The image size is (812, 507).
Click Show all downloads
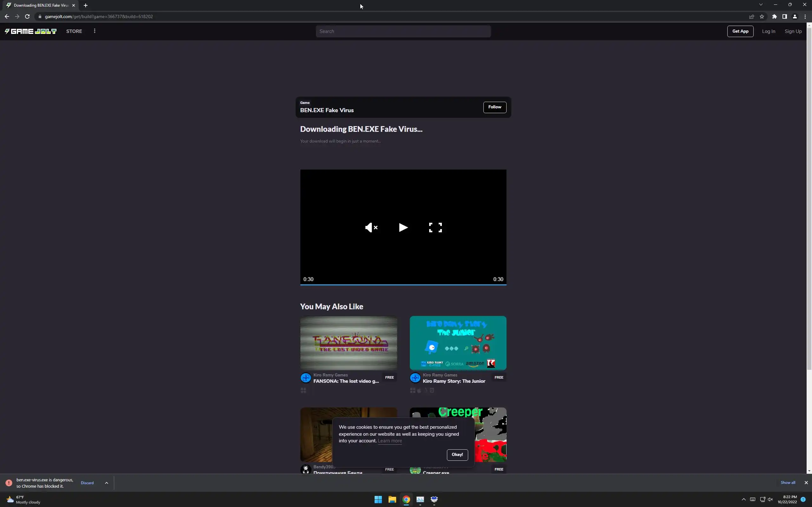point(788,483)
